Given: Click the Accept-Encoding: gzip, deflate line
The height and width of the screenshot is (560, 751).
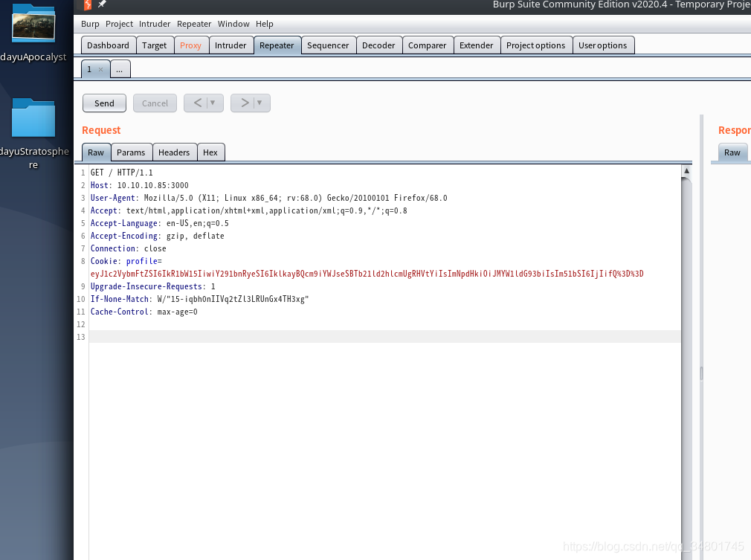Looking at the screenshot, I should tap(157, 236).
